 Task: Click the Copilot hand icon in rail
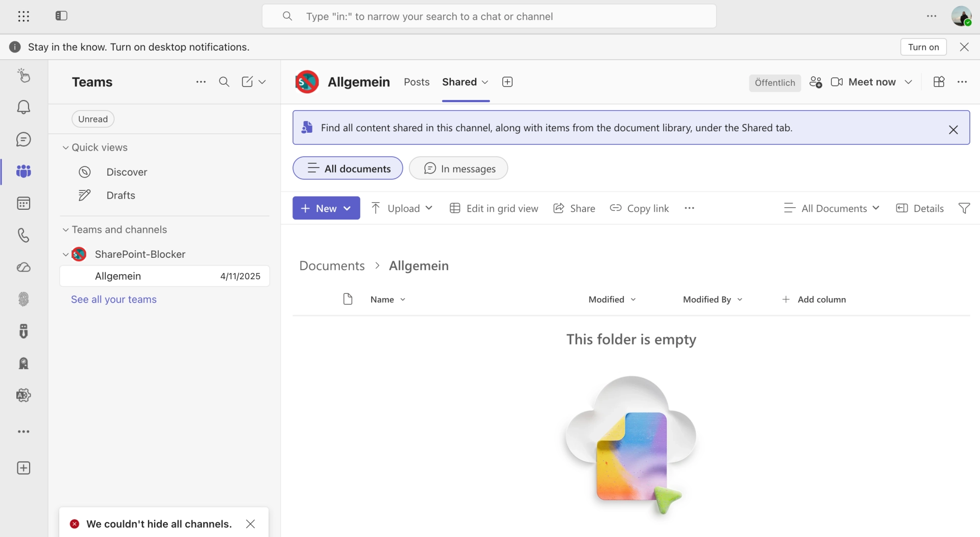pyautogui.click(x=23, y=75)
